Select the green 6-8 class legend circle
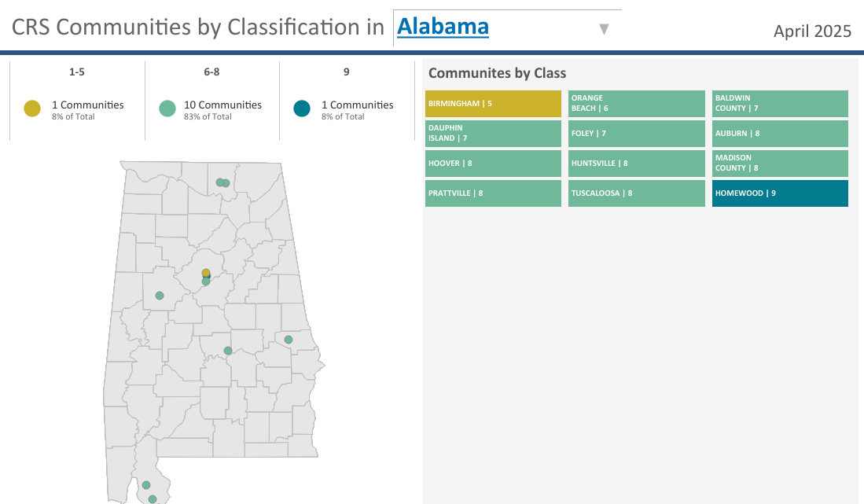864x504 pixels. click(x=167, y=109)
